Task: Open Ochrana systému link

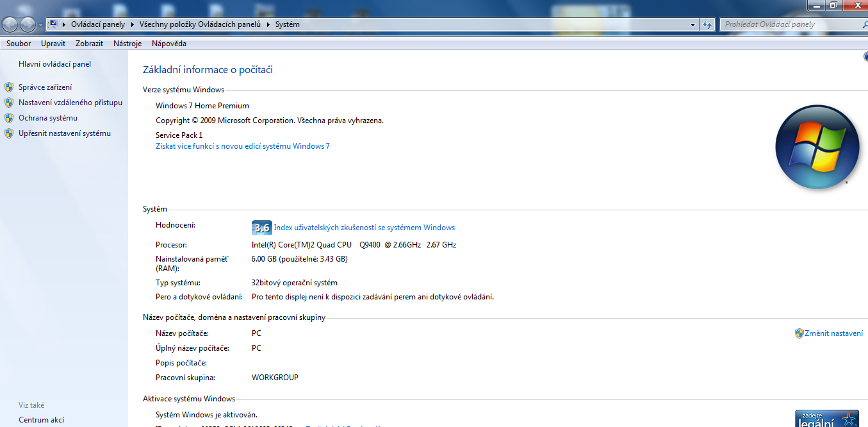Action: click(x=48, y=118)
